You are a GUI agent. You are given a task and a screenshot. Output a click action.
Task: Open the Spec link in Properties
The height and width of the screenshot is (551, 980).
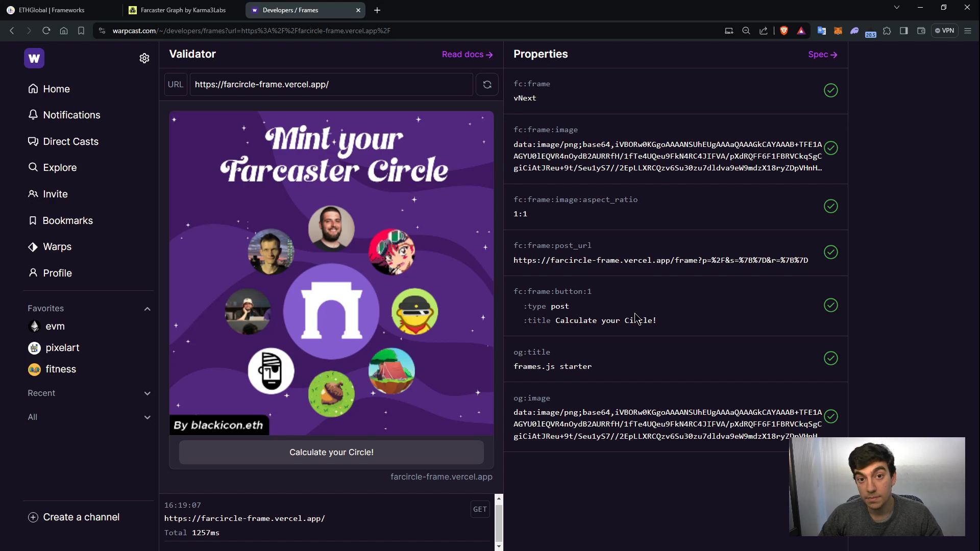pyautogui.click(x=823, y=54)
